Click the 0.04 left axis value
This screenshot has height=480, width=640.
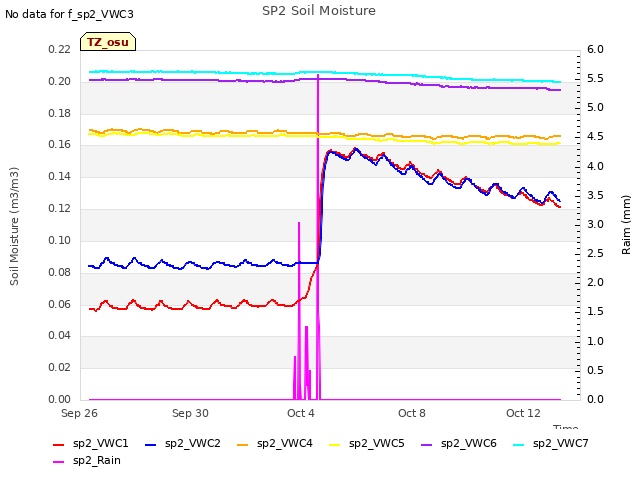pos(59,336)
